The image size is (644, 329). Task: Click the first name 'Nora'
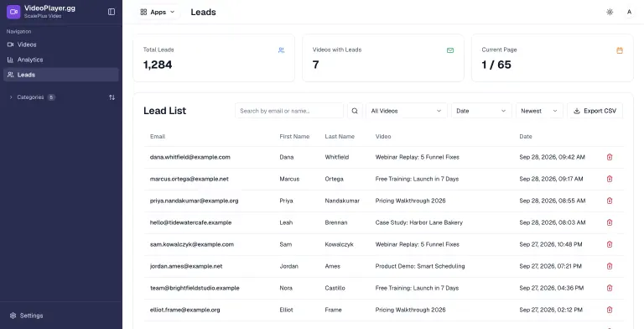[x=286, y=288]
